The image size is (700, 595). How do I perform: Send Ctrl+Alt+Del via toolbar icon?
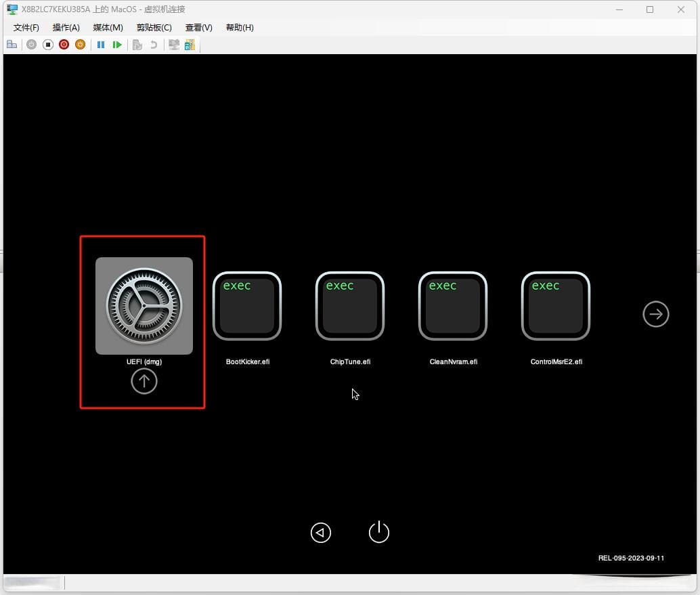tap(12, 45)
